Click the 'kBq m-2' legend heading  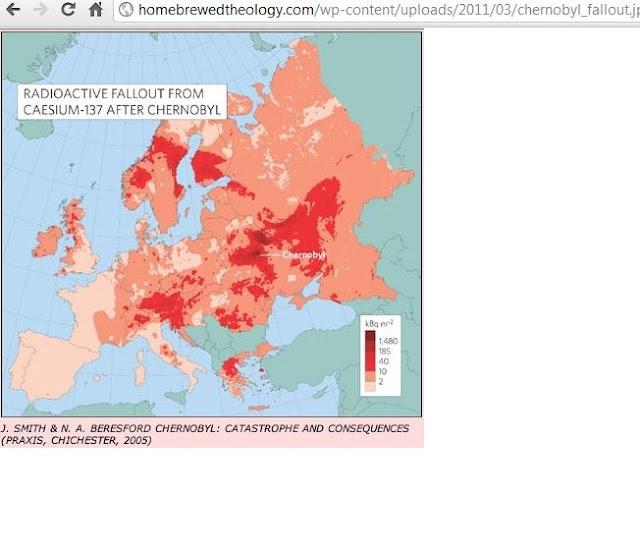pyautogui.click(x=379, y=324)
